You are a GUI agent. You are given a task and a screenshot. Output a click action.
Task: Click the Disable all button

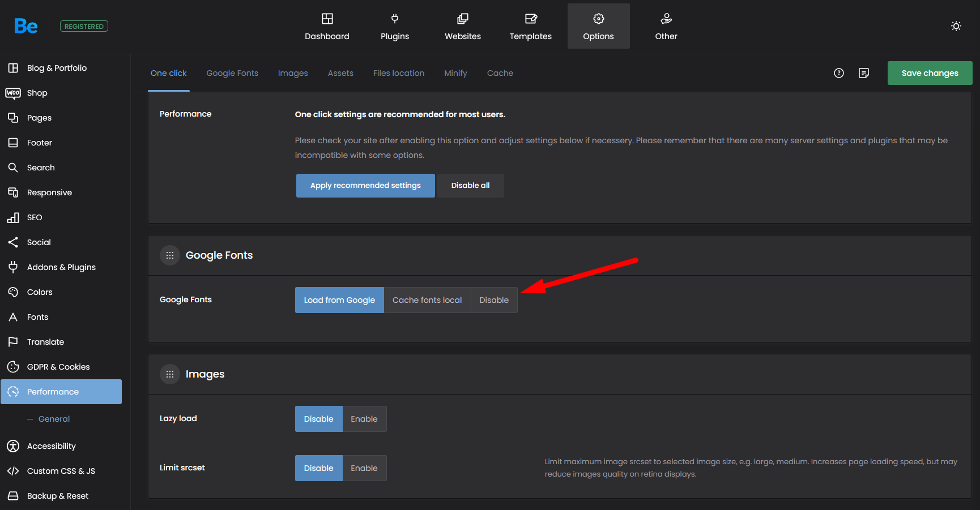point(471,186)
